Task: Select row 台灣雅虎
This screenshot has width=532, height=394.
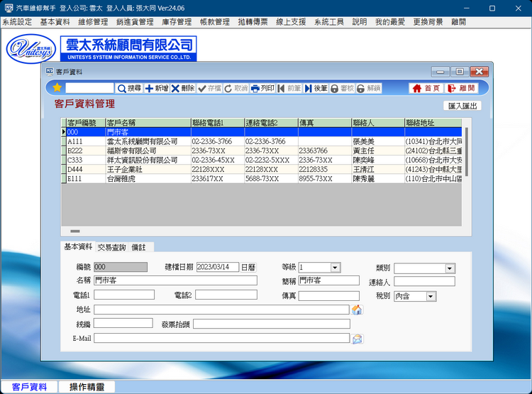Action: point(261,179)
